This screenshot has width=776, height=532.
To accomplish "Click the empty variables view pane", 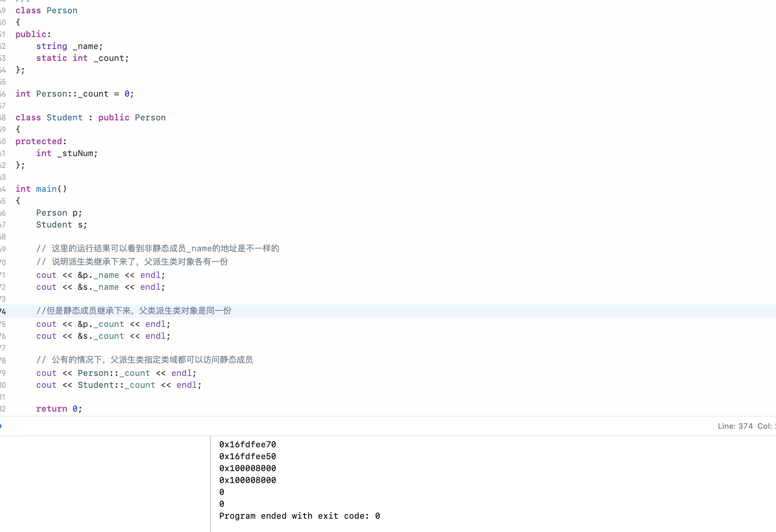I will [105, 484].
